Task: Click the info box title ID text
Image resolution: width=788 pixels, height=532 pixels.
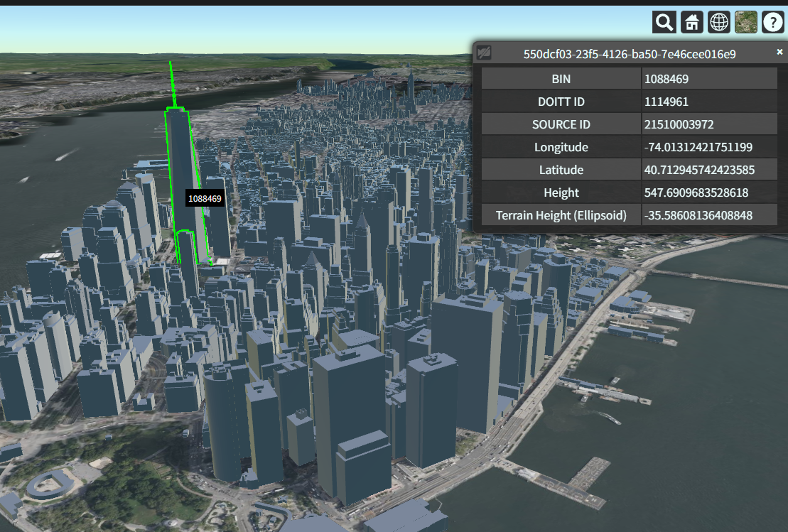Action: 629,54
